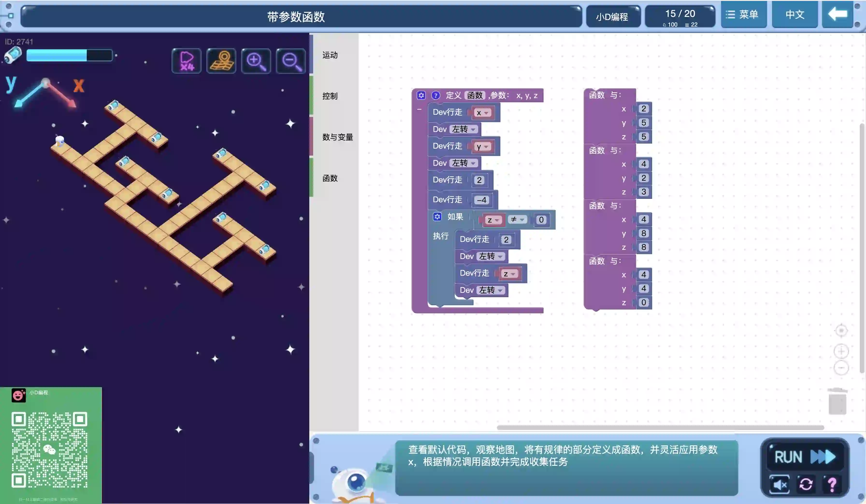Click the map location pin icon

point(221,61)
